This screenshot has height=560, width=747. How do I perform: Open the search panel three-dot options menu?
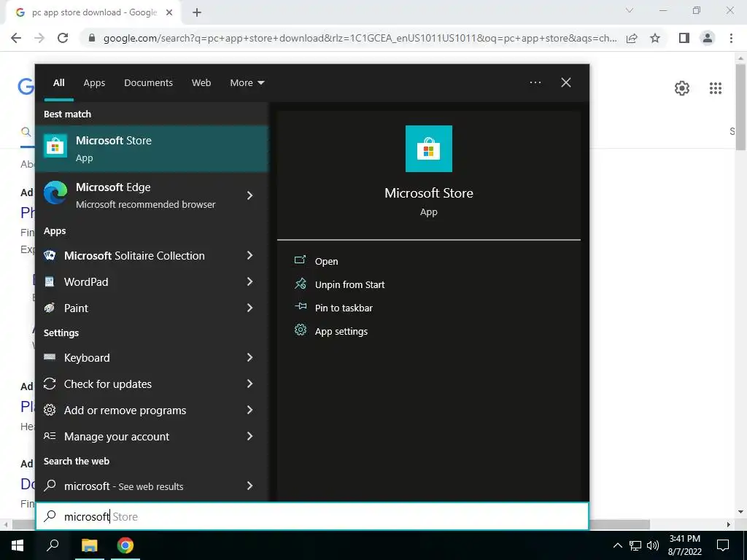pos(535,82)
